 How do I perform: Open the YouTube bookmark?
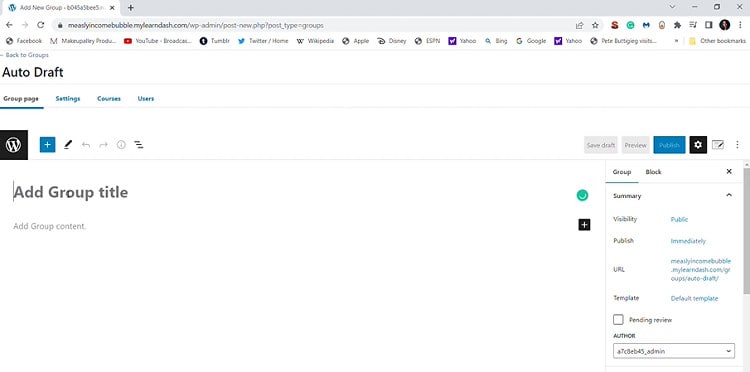point(158,41)
